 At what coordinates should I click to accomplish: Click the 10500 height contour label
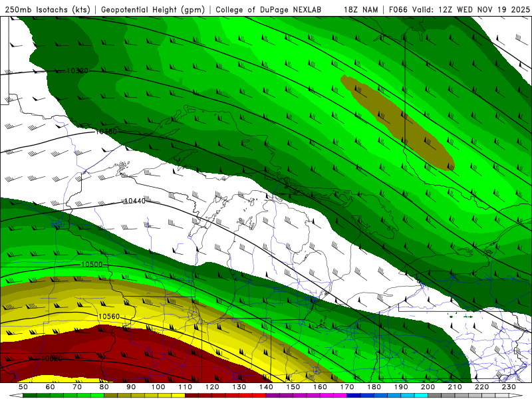tap(92, 264)
